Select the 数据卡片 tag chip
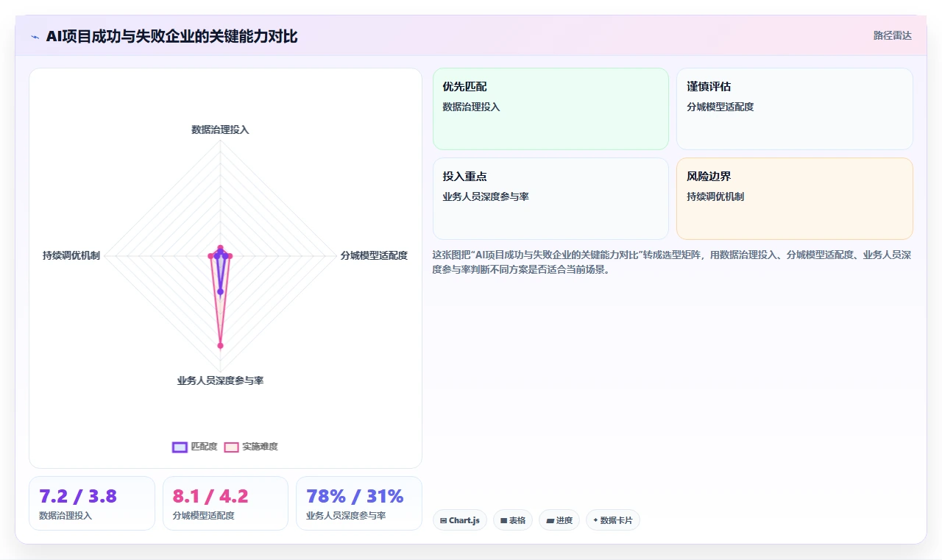The height and width of the screenshot is (560, 942). [613, 520]
